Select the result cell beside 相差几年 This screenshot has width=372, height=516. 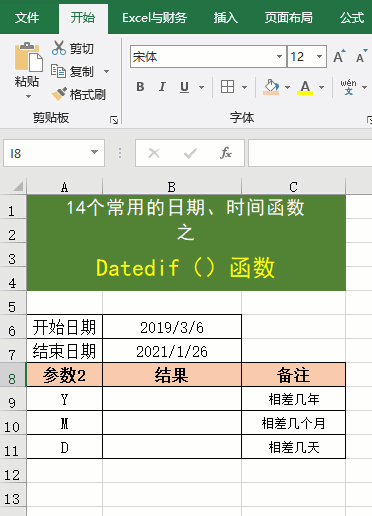coord(172,399)
